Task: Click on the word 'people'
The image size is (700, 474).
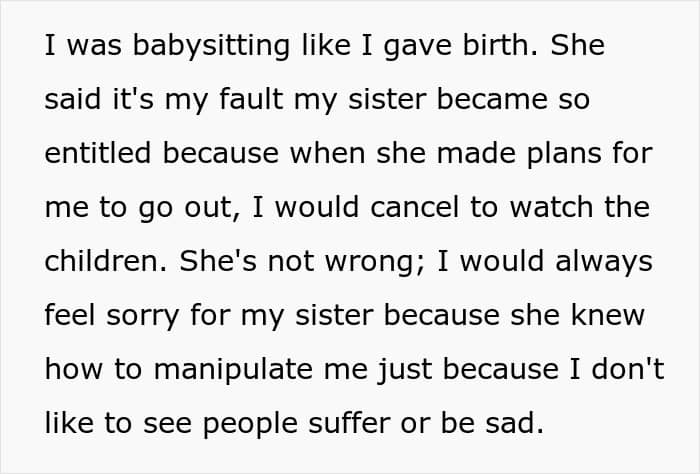Action: coord(250,424)
